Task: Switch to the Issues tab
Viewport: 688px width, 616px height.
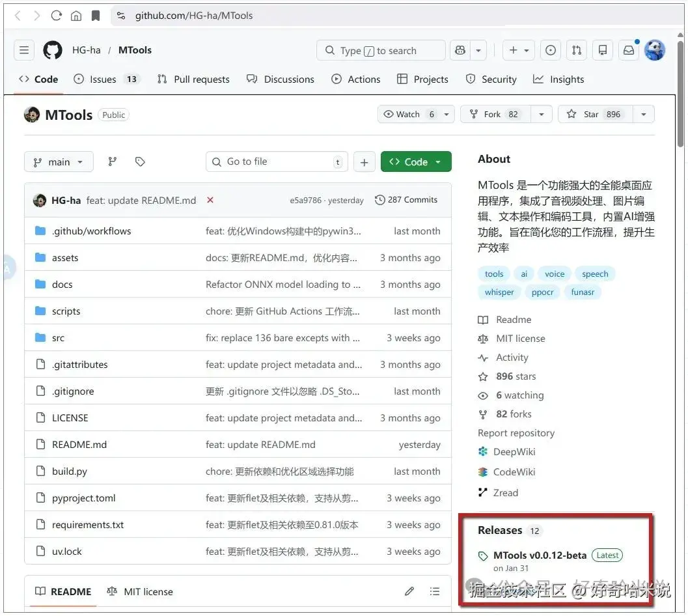Action: [x=103, y=79]
